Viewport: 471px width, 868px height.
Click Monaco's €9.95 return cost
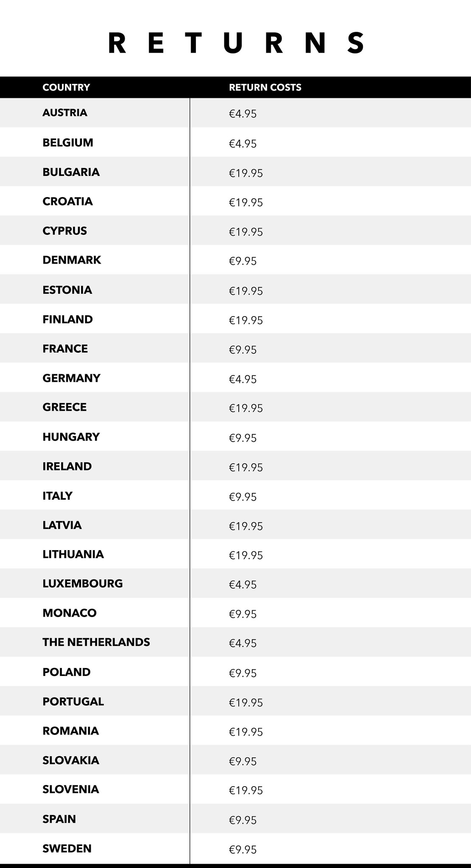pyautogui.click(x=242, y=614)
